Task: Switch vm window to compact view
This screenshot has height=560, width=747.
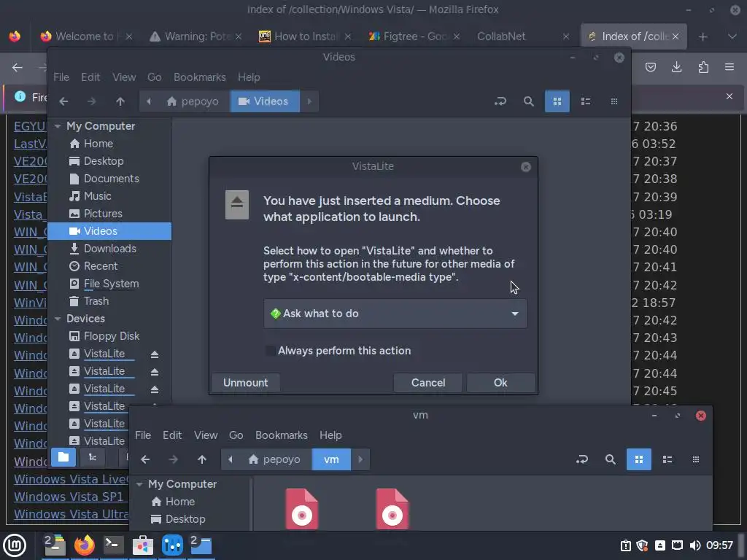Action: tap(696, 459)
